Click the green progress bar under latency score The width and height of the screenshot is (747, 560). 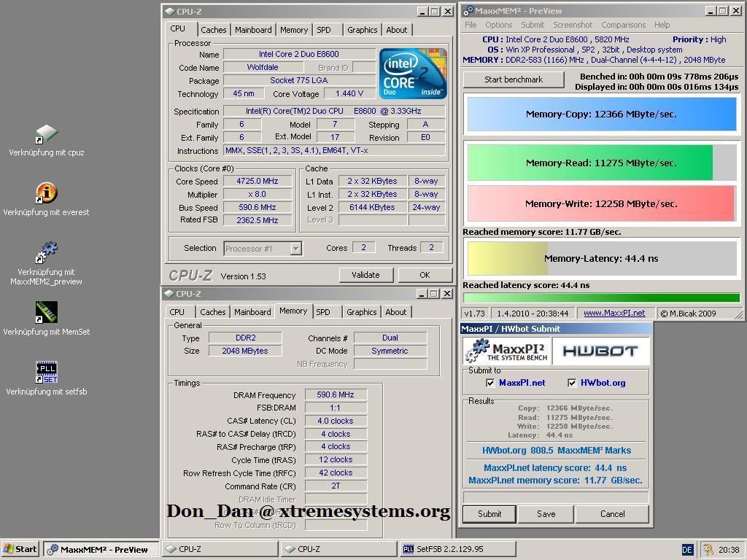pyautogui.click(x=601, y=298)
